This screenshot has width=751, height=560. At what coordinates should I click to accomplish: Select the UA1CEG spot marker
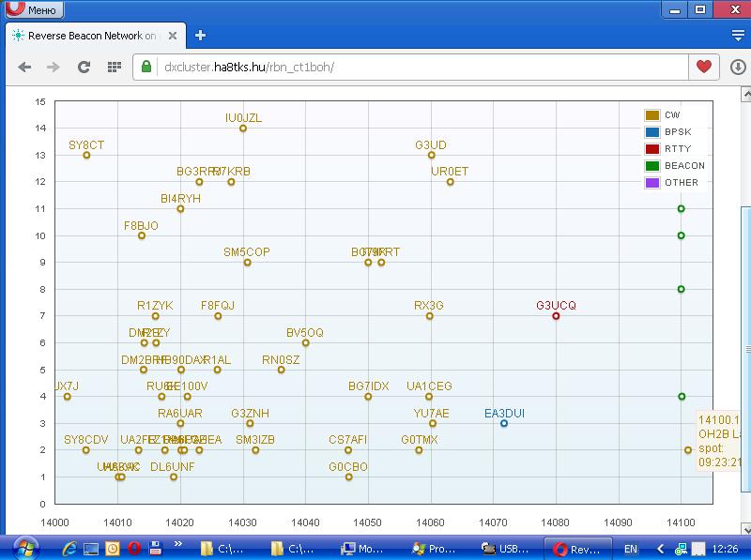pos(429,396)
